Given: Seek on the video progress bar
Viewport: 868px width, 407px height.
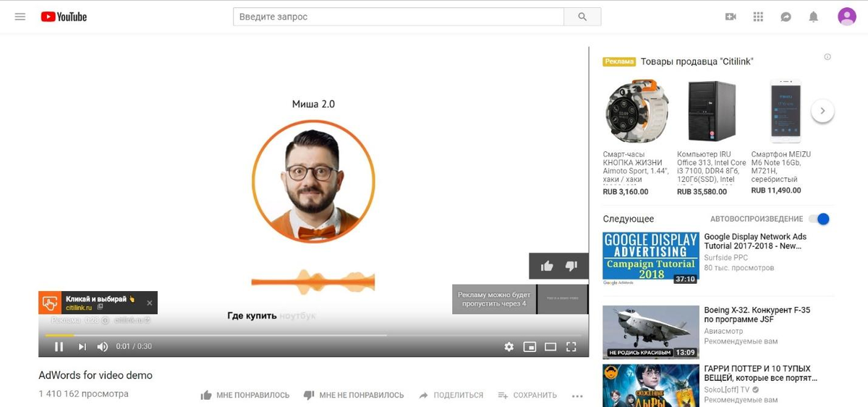Looking at the screenshot, I should (313, 335).
